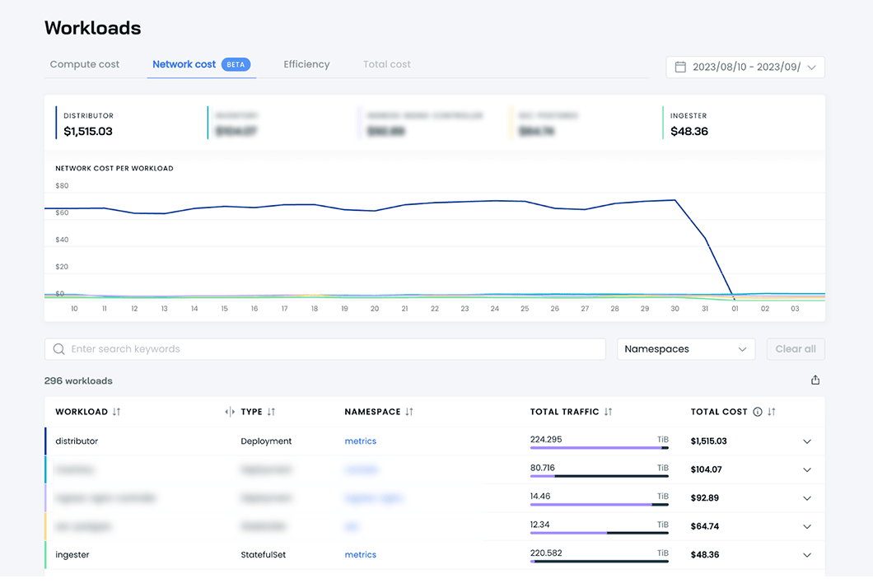Open metrics namespace link for distributor
873x588 pixels.
click(x=360, y=441)
